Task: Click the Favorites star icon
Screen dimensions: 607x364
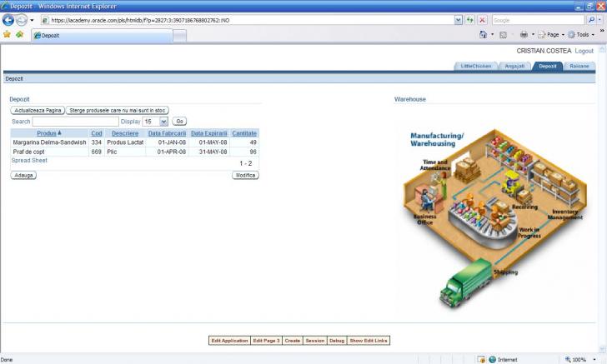Action: [x=8, y=35]
